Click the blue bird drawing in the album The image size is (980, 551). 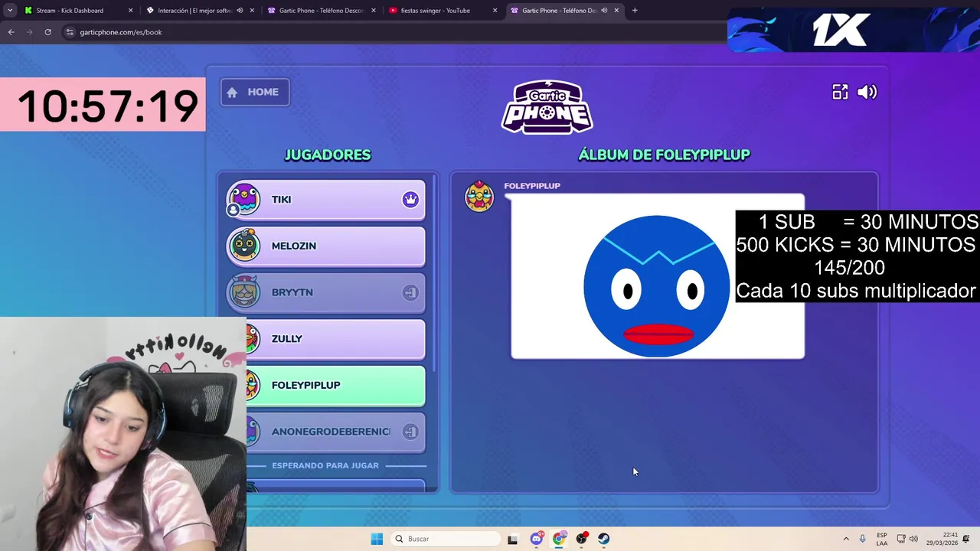coord(657,285)
